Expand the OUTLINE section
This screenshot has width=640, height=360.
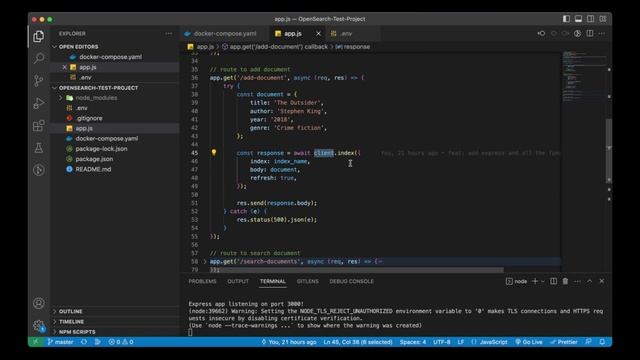[x=71, y=311]
